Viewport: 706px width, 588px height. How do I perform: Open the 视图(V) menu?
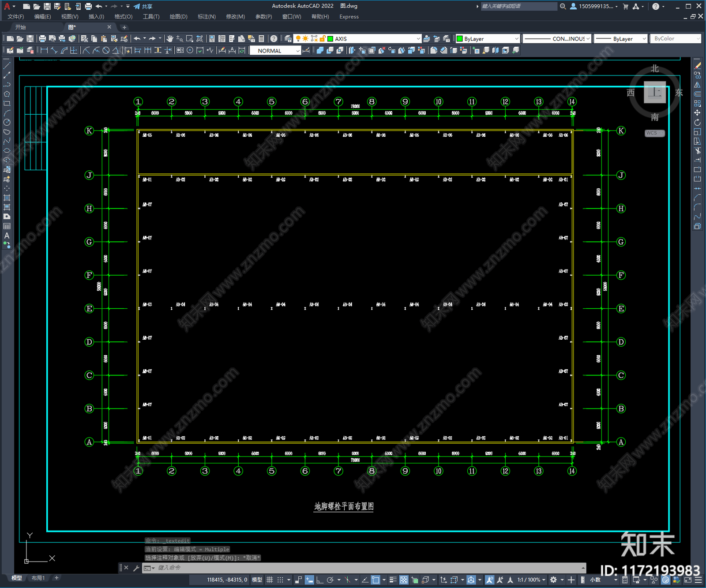point(70,17)
